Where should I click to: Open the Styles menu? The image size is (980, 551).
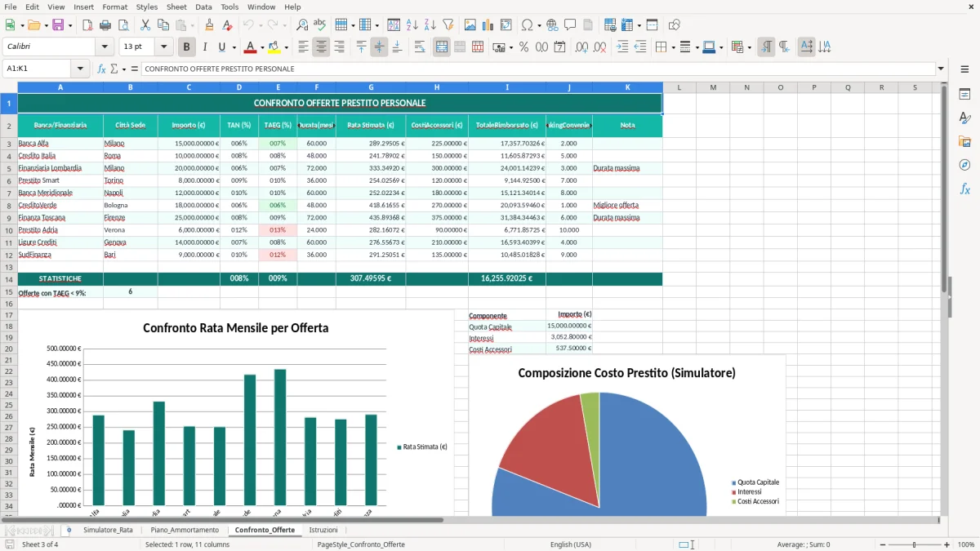[x=147, y=7]
